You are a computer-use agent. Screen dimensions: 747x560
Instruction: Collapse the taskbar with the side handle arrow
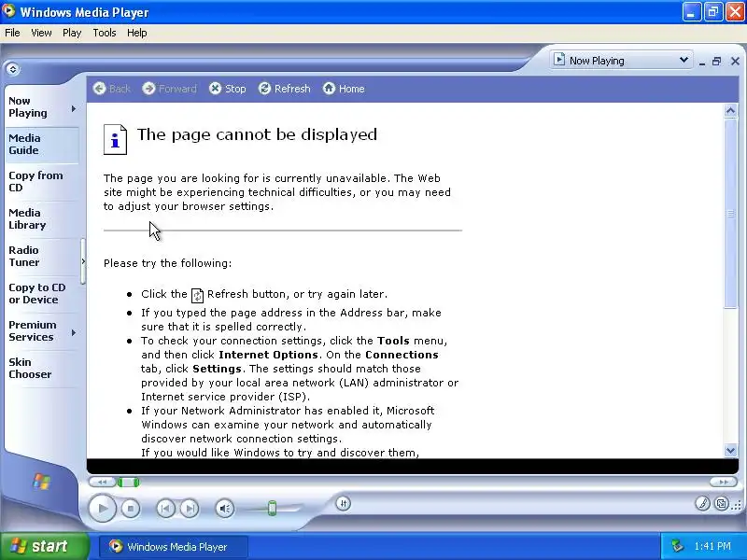[x=83, y=261]
